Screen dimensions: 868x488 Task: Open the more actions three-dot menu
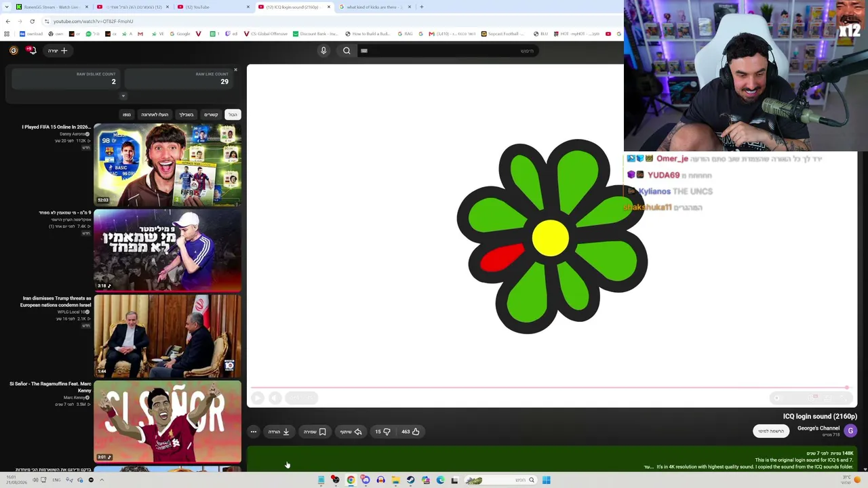[254, 432]
